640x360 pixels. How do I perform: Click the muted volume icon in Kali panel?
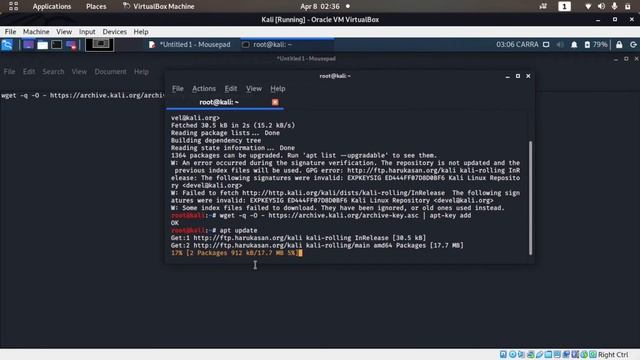tap(560, 44)
